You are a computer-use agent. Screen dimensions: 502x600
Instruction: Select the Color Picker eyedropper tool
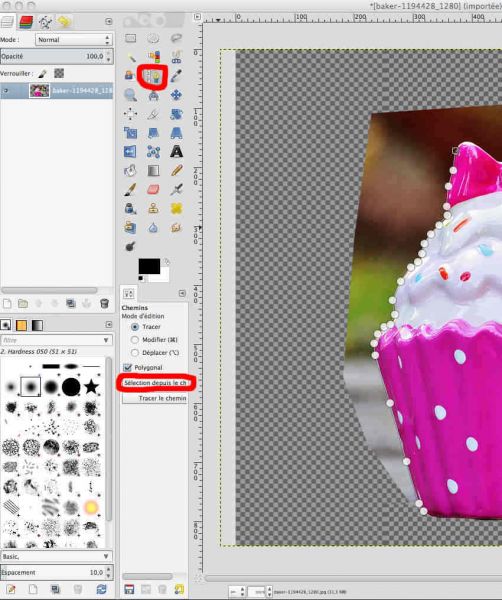[176, 76]
